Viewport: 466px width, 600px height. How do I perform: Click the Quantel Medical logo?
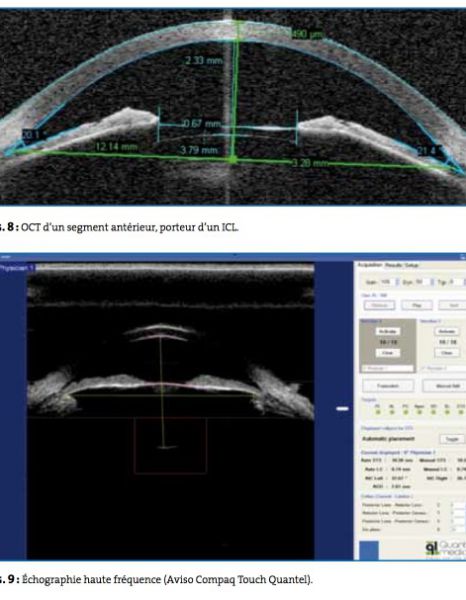446,549
